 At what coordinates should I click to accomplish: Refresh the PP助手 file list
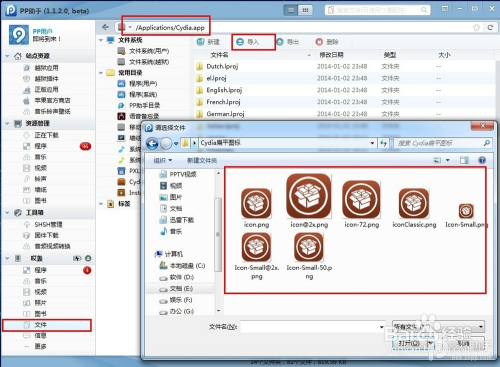(490, 27)
